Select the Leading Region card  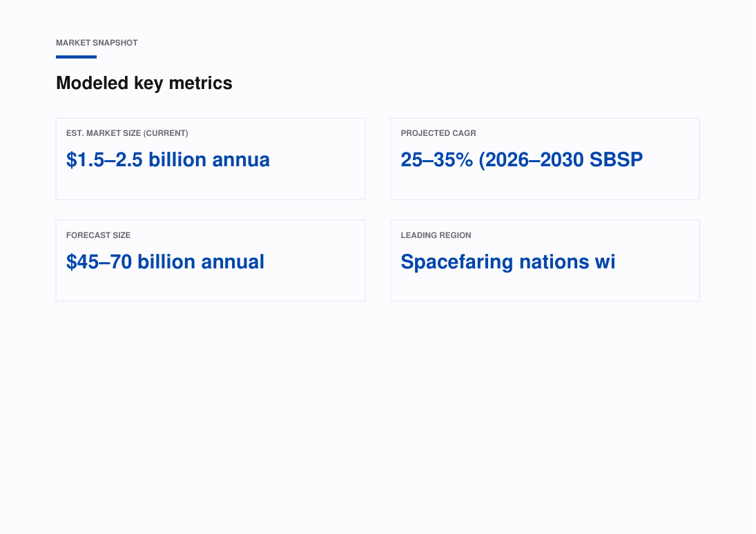545,261
